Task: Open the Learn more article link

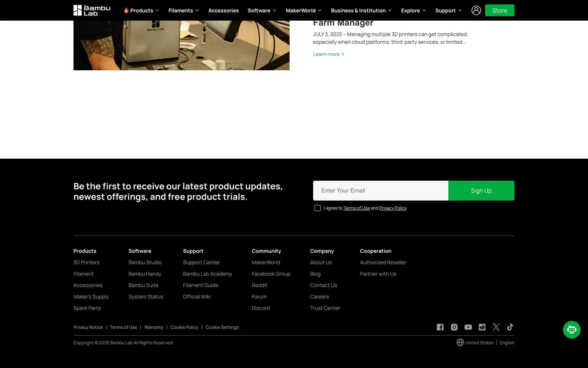Action: click(x=329, y=54)
